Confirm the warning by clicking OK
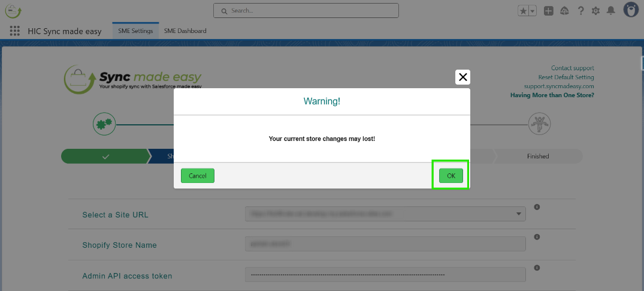This screenshot has height=291, width=644. [x=451, y=176]
